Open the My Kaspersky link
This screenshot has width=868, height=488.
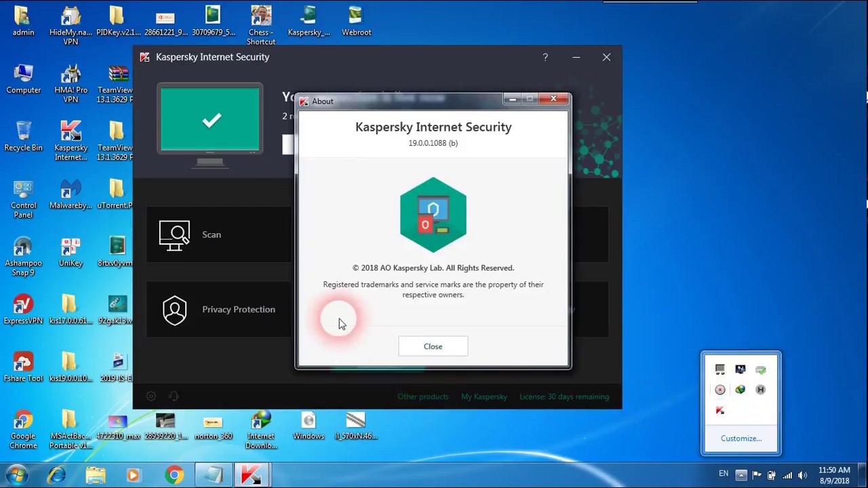[x=484, y=396]
